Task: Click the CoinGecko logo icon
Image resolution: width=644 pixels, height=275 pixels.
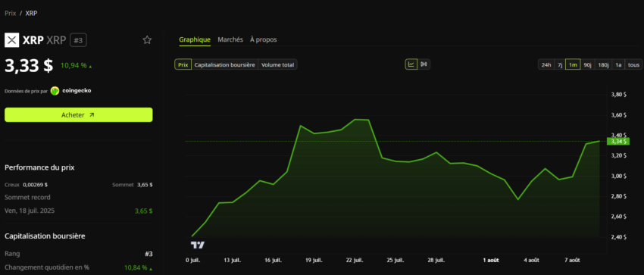Action: coord(55,91)
